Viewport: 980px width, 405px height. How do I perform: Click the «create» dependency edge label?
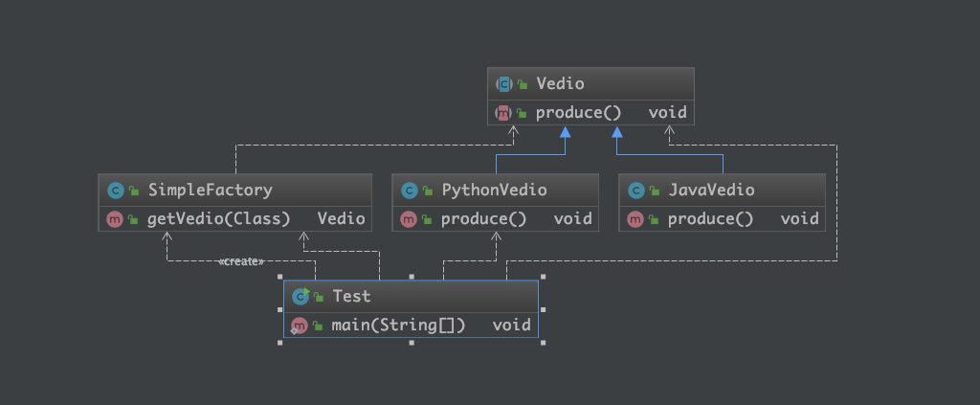(241, 261)
